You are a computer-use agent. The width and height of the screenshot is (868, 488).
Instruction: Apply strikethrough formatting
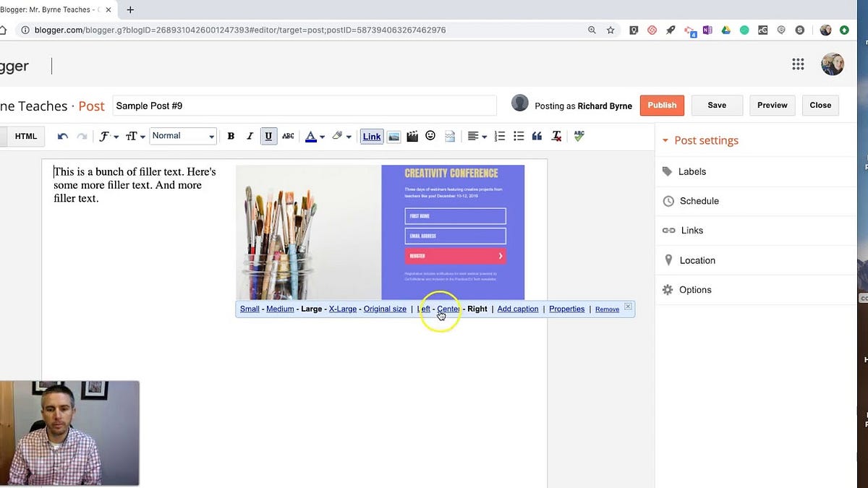(286, 136)
